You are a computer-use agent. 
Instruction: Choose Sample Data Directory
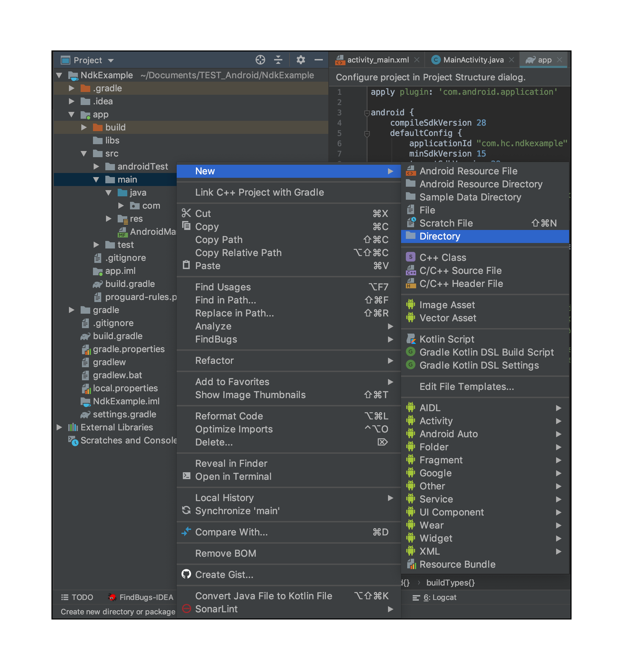(x=485, y=197)
